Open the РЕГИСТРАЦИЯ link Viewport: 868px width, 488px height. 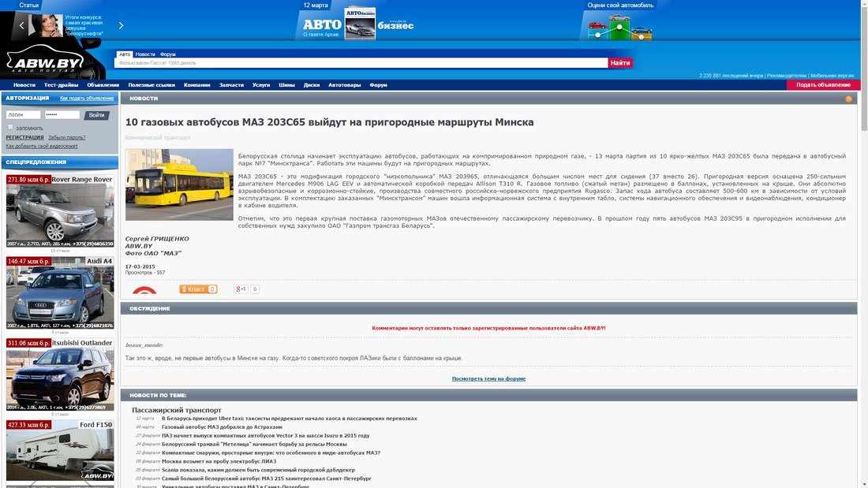[x=25, y=137]
